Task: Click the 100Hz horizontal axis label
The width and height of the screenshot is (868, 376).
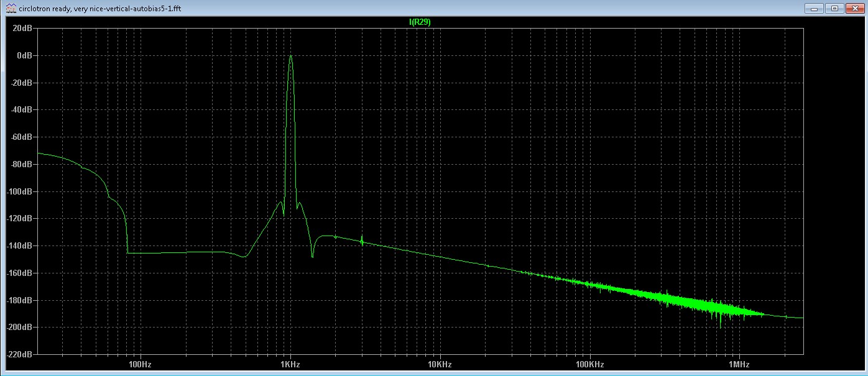Action: (139, 363)
